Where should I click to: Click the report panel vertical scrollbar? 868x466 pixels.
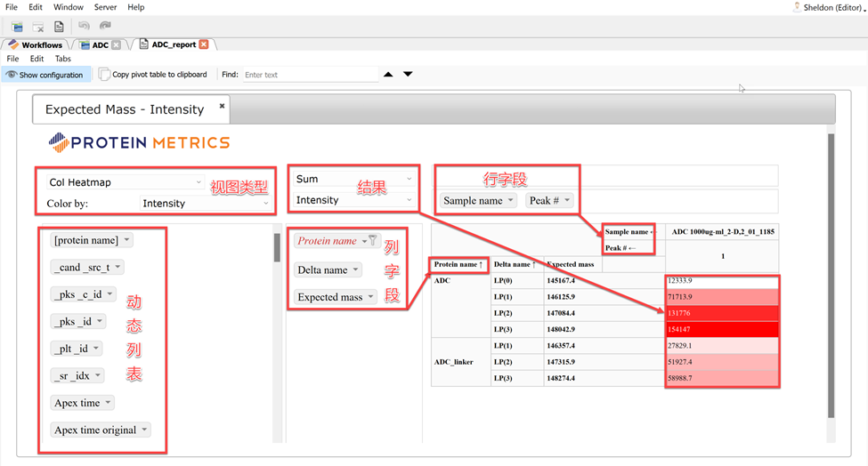[x=831, y=276]
